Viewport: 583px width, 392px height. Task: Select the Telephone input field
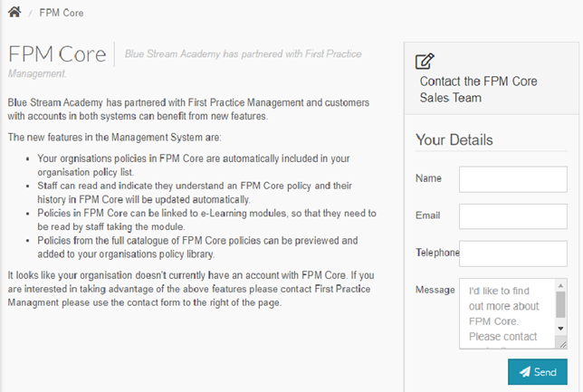pos(512,253)
